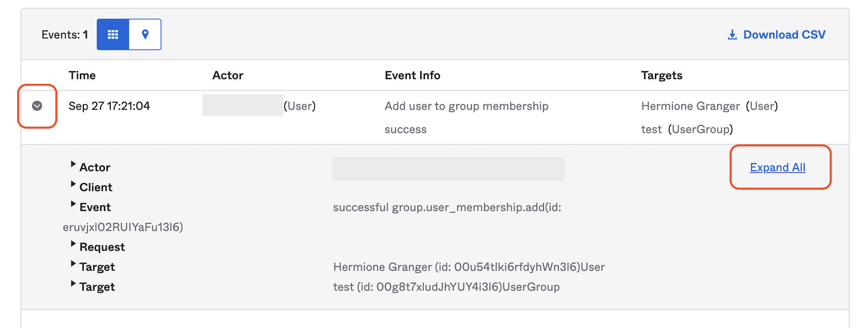Click the Time column header
Screen dimensions: 868x328
point(82,75)
